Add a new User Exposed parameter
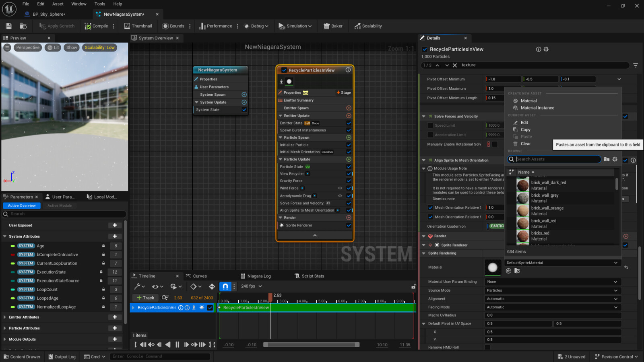Screen dimensions: 644x362 point(115,225)
